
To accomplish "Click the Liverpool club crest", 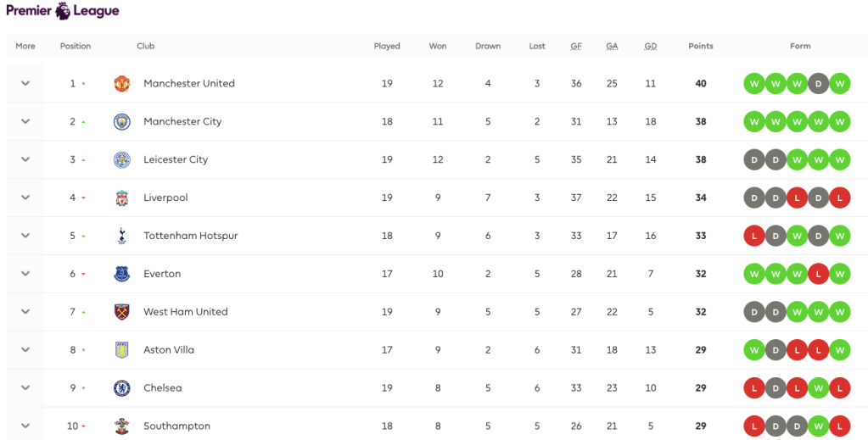I will click(122, 198).
